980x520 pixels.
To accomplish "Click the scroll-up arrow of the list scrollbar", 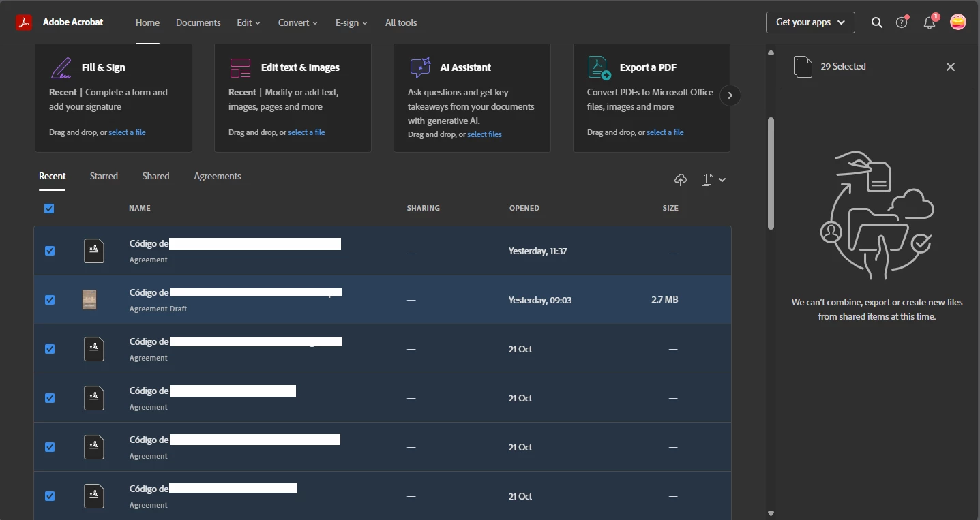I will coord(771,52).
